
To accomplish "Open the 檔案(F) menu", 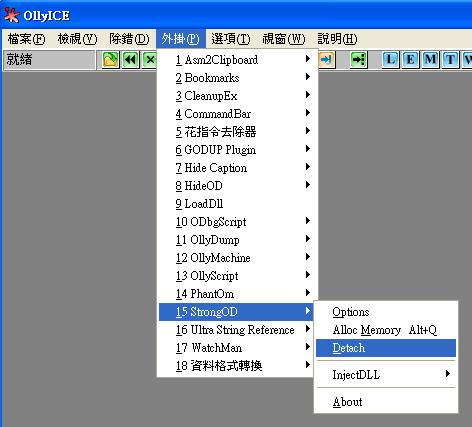I will coord(26,39).
